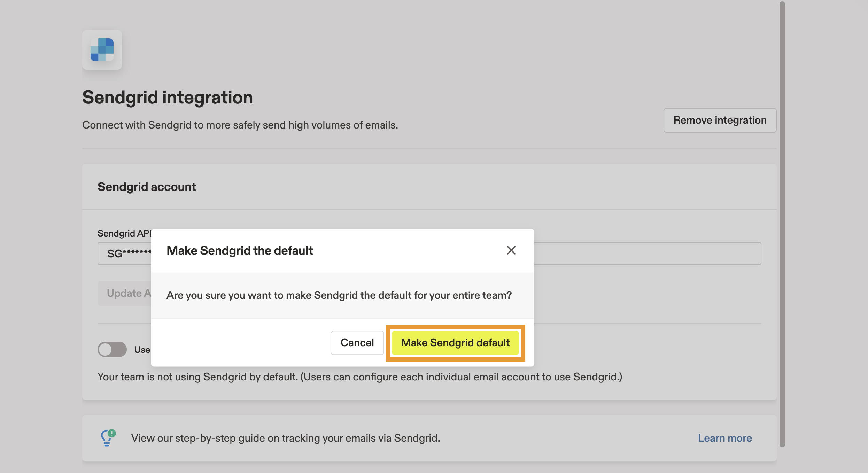Image resolution: width=868 pixels, height=473 pixels.
Task: Click the Connect with Sendgrid description text
Action: (x=240, y=125)
